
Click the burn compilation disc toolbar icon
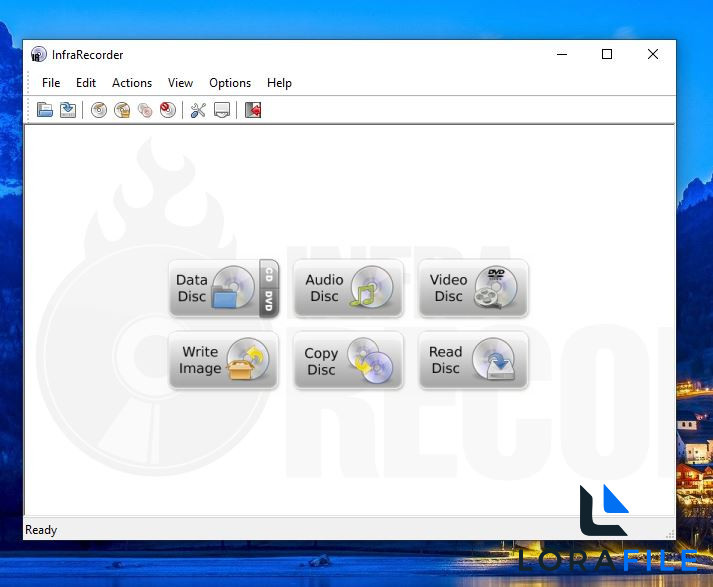pos(99,110)
